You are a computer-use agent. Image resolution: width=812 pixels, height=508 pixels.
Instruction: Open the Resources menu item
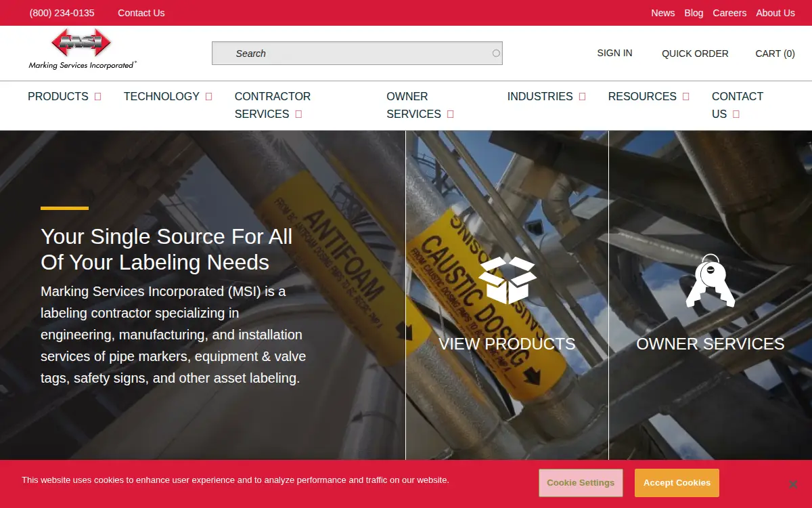click(x=642, y=96)
